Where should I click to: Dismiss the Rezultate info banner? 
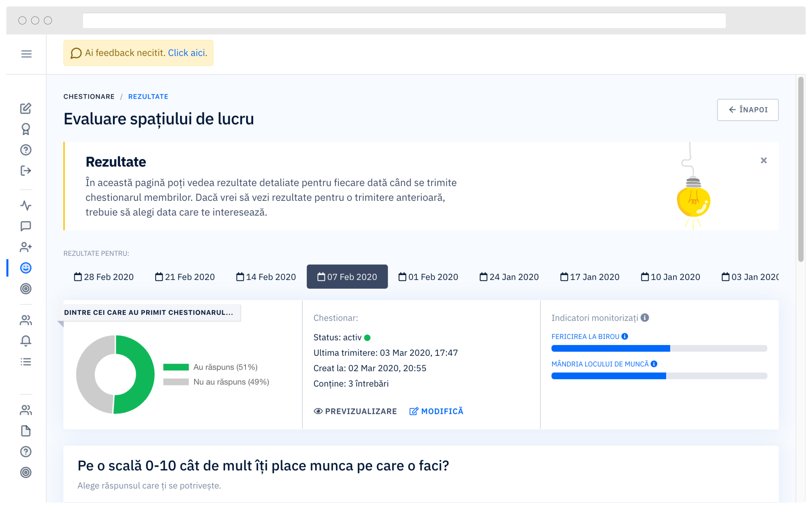point(763,161)
